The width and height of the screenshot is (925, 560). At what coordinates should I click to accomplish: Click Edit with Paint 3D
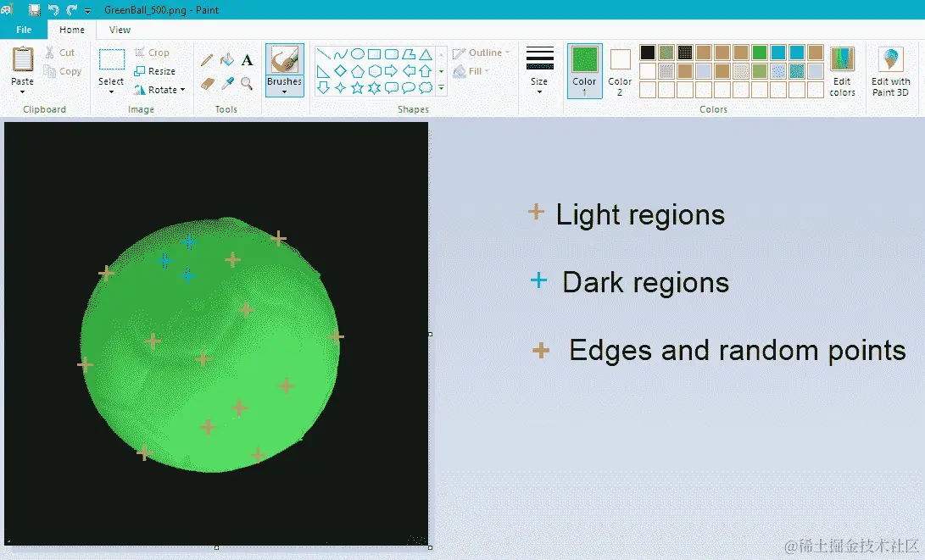[x=891, y=71]
